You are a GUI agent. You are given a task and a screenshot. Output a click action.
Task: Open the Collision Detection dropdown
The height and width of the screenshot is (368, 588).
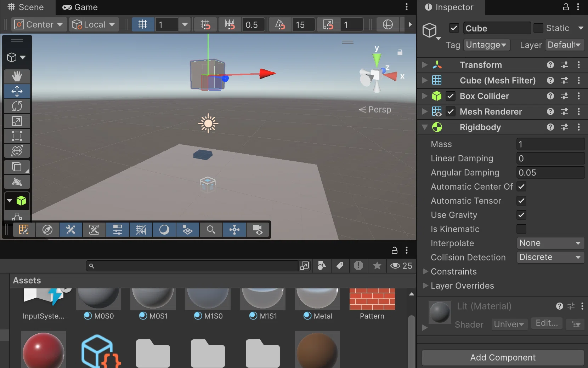550,257
